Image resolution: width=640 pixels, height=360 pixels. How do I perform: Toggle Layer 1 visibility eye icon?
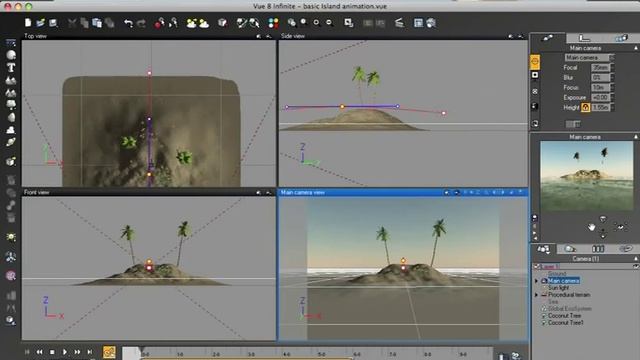coord(636,266)
